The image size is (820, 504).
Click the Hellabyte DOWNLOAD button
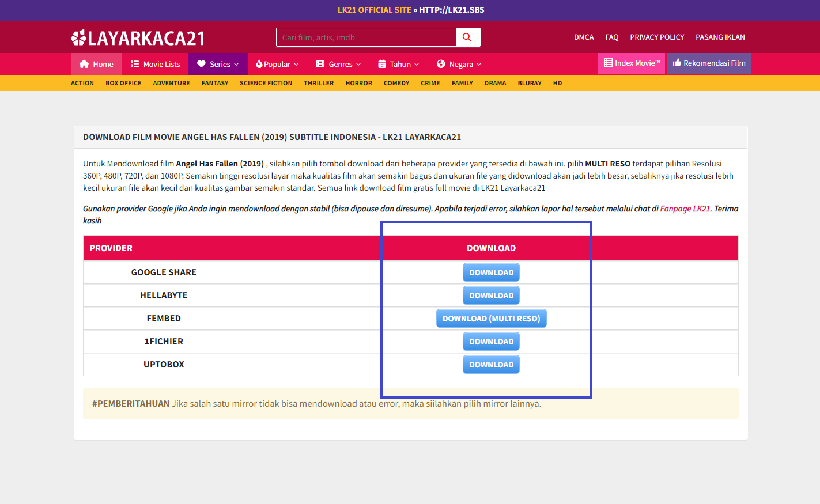(x=491, y=295)
